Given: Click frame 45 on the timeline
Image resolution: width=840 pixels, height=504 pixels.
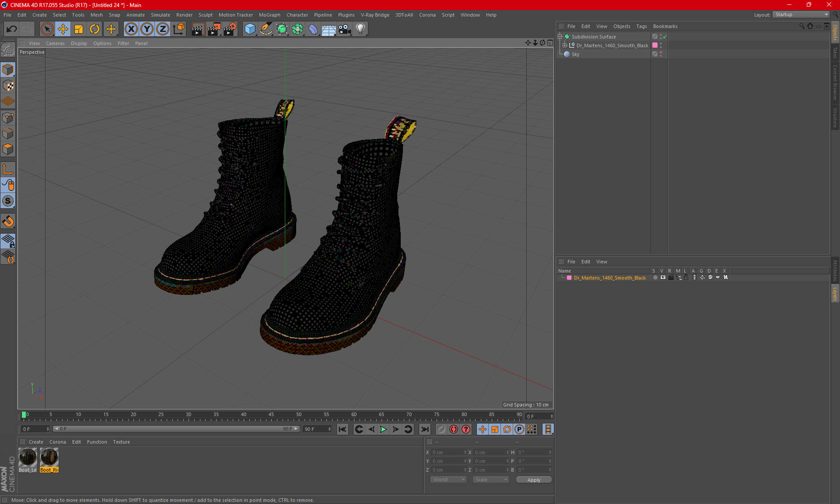Looking at the screenshot, I should point(271,415).
